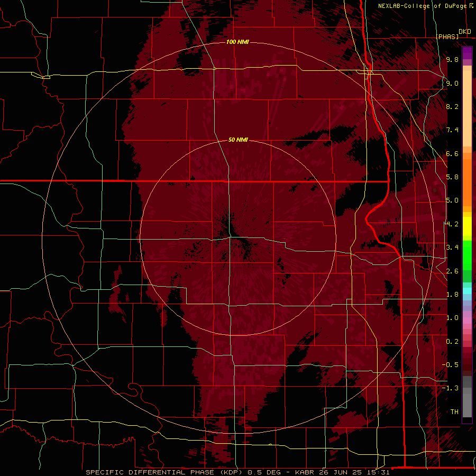Click the 2.6 legend value
476x476 pixels.
452,271
